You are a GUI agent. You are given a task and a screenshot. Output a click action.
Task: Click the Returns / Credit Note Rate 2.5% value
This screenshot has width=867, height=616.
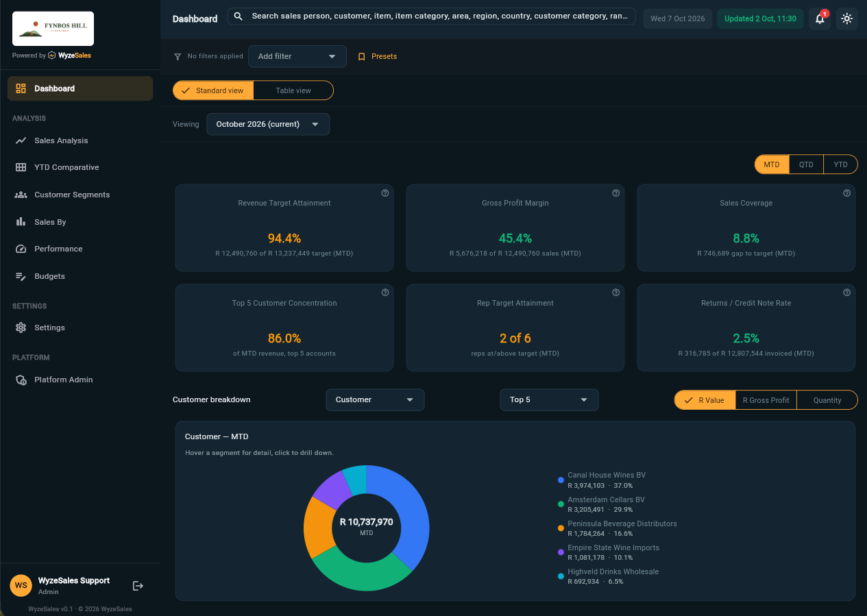746,338
